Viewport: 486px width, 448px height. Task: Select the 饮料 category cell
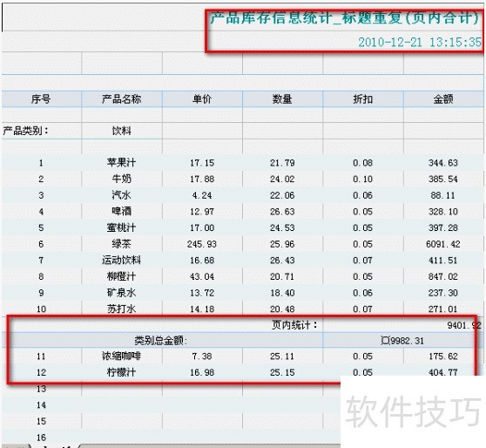point(122,131)
